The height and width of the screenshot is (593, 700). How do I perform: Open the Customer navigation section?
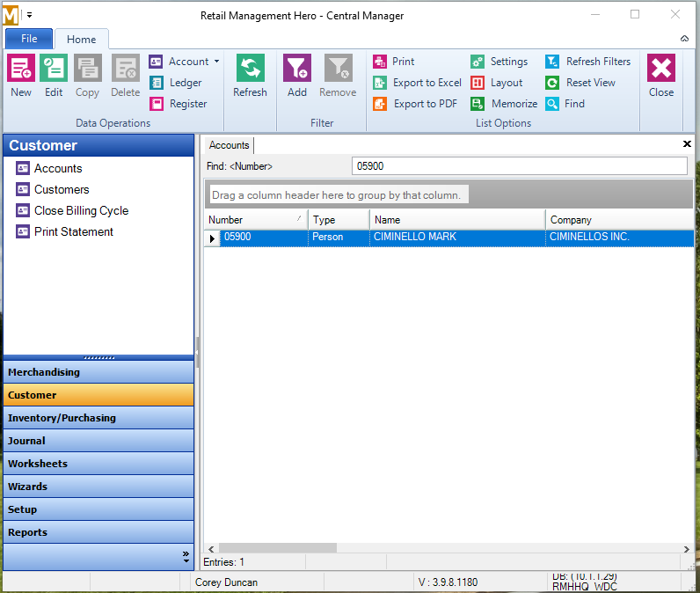pyautogui.click(x=98, y=395)
